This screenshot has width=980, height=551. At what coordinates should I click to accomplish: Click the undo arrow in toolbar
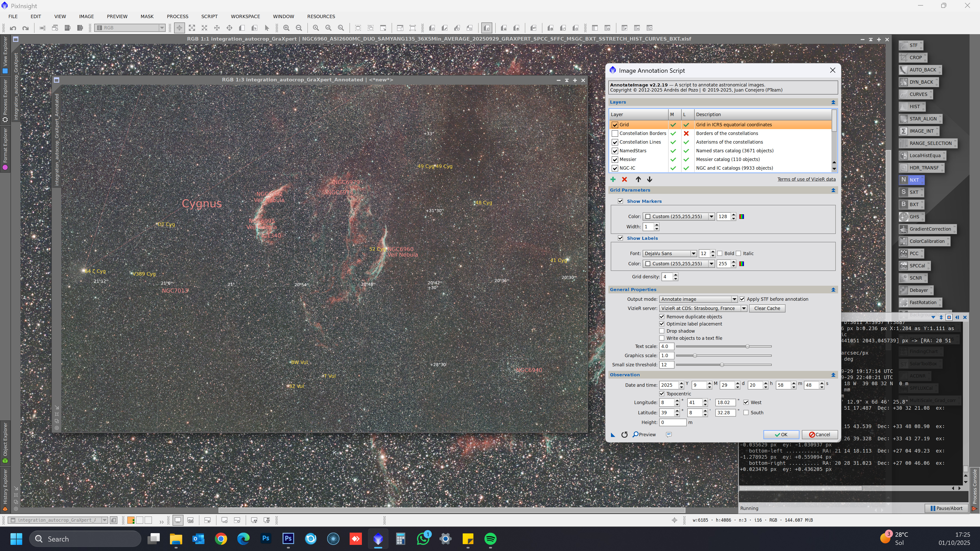(13, 28)
